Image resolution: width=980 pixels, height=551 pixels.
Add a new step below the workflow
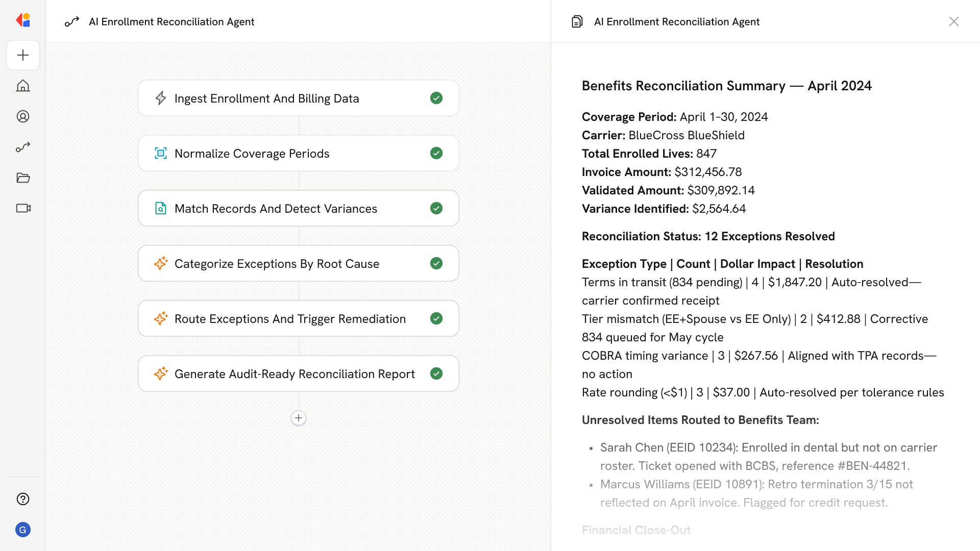click(299, 418)
